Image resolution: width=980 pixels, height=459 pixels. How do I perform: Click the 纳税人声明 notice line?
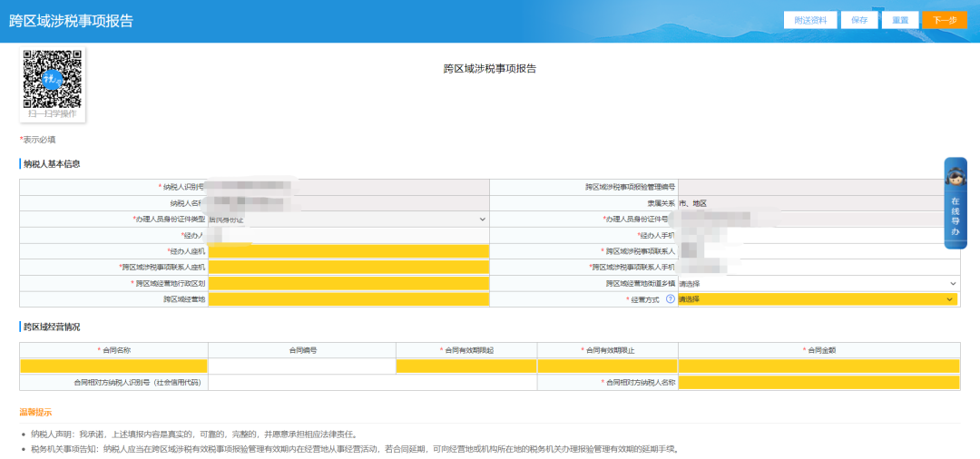[x=194, y=434]
